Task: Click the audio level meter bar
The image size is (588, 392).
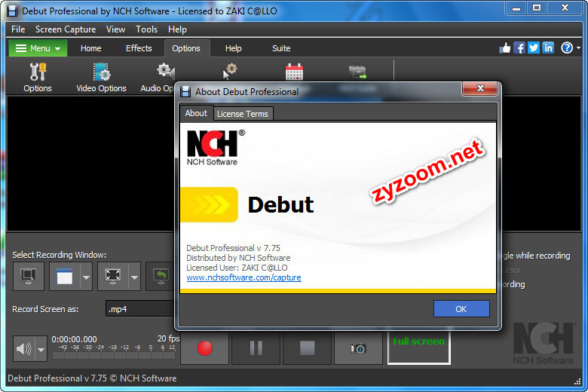Action: [114, 355]
